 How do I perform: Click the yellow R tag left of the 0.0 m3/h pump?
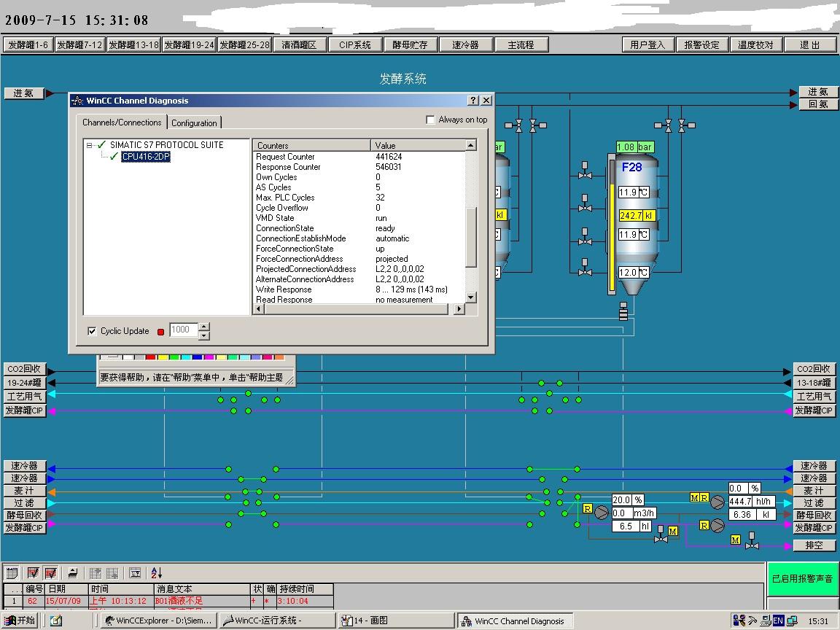coord(587,508)
